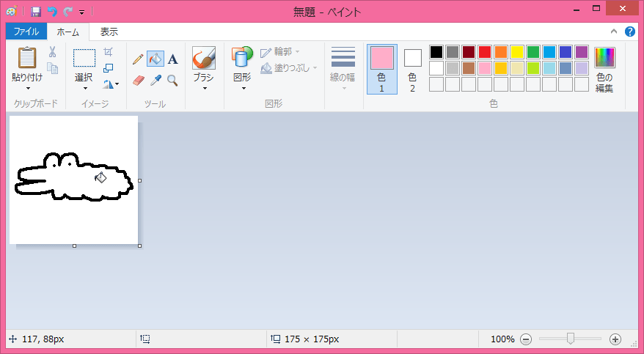Pick the red color swatch
This screenshot has height=354, width=644.
pyautogui.click(x=485, y=52)
